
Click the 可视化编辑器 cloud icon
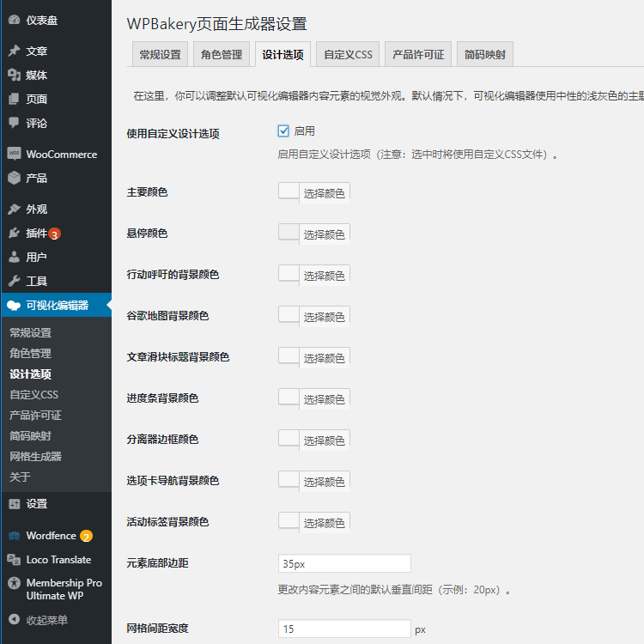pyautogui.click(x=14, y=305)
